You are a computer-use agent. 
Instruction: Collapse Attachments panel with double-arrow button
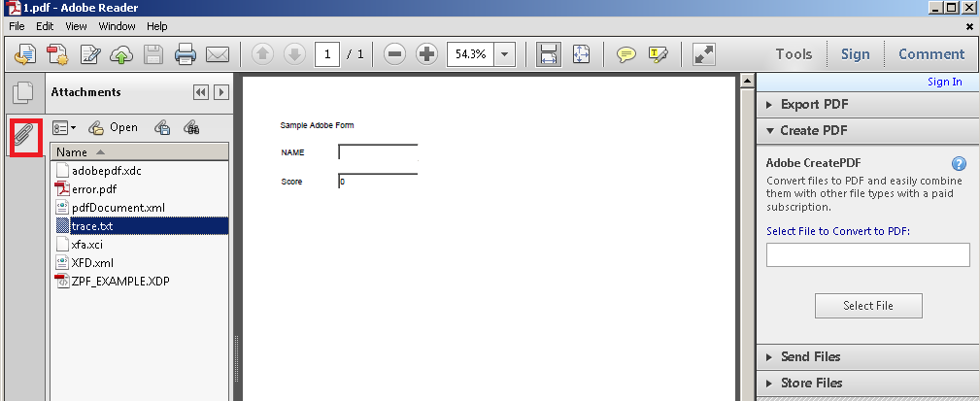click(201, 92)
